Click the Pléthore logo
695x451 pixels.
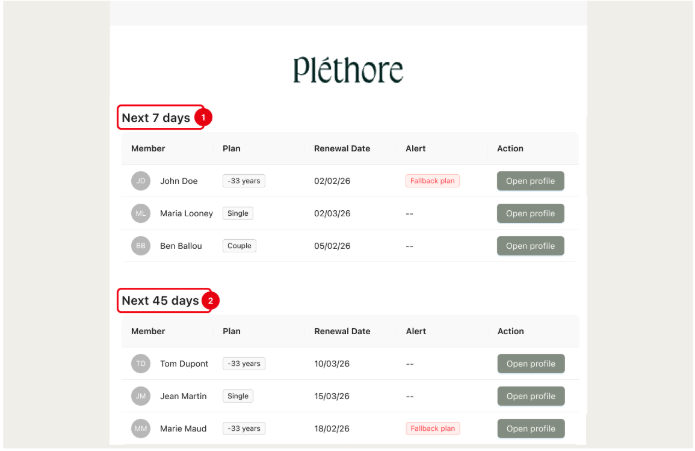click(x=348, y=70)
